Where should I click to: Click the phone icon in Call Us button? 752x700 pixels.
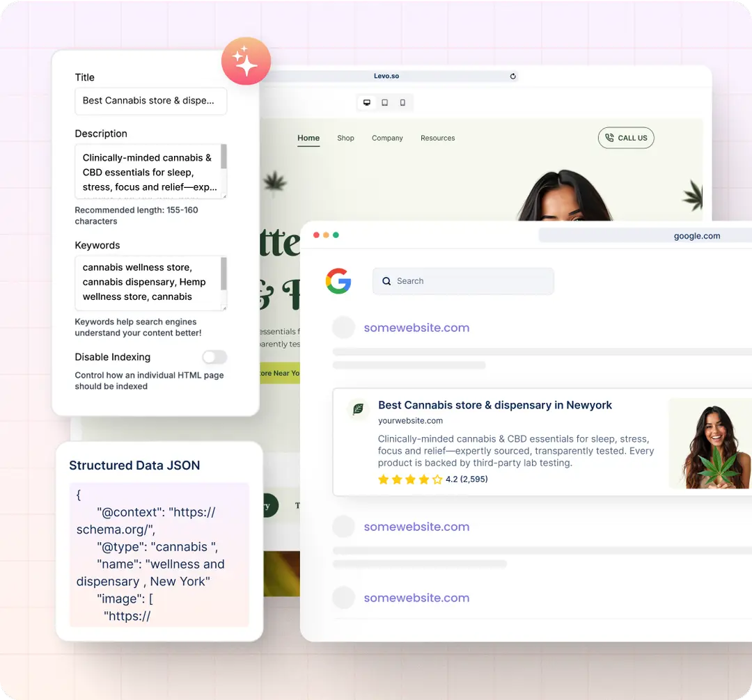(609, 138)
